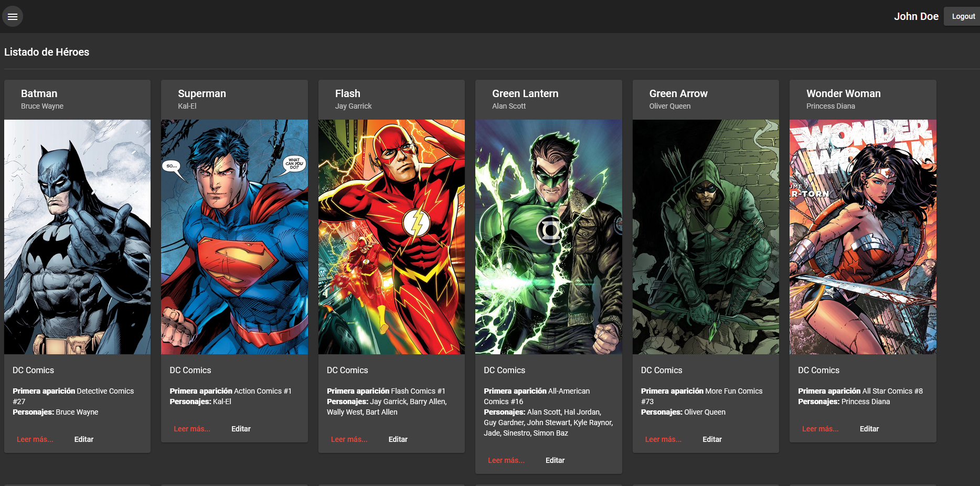Viewport: 980px width, 486px height.
Task: Select the Flash card title
Action: 348,93
